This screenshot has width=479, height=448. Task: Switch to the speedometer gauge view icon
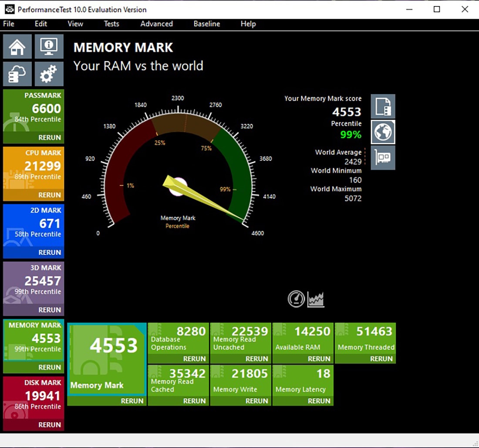pos(296,299)
